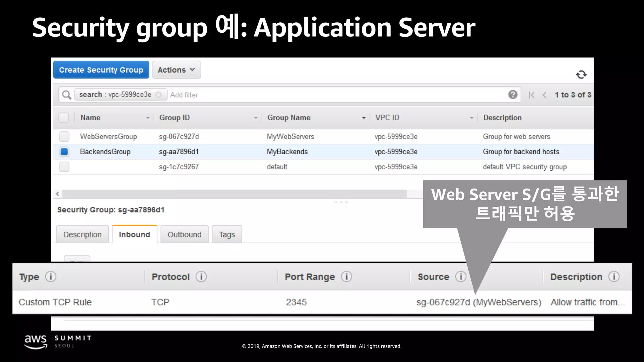644x362 pixels.
Task: Click 'default VPC security group' description
Action: (525, 167)
